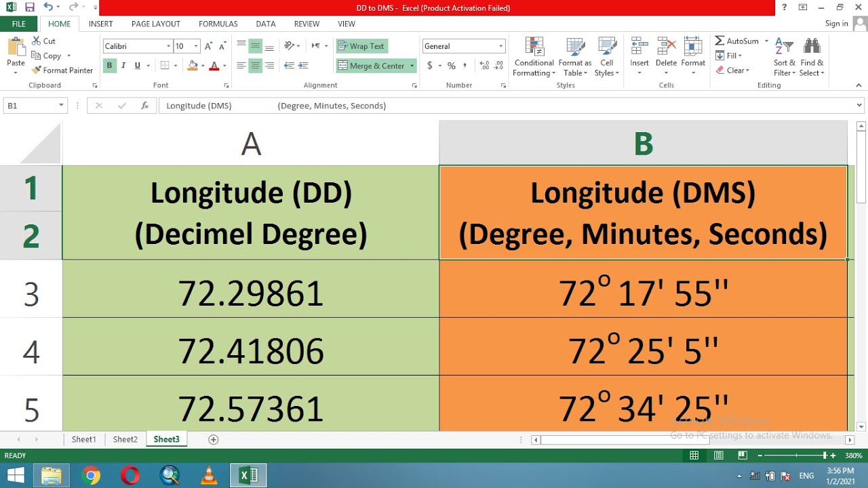The width and height of the screenshot is (868, 488).
Task: Open the FILE tab
Action: pos(19,24)
